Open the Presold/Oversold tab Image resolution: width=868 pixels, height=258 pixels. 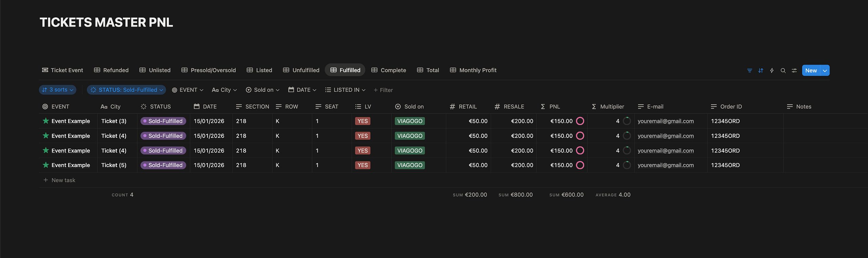pos(209,70)
